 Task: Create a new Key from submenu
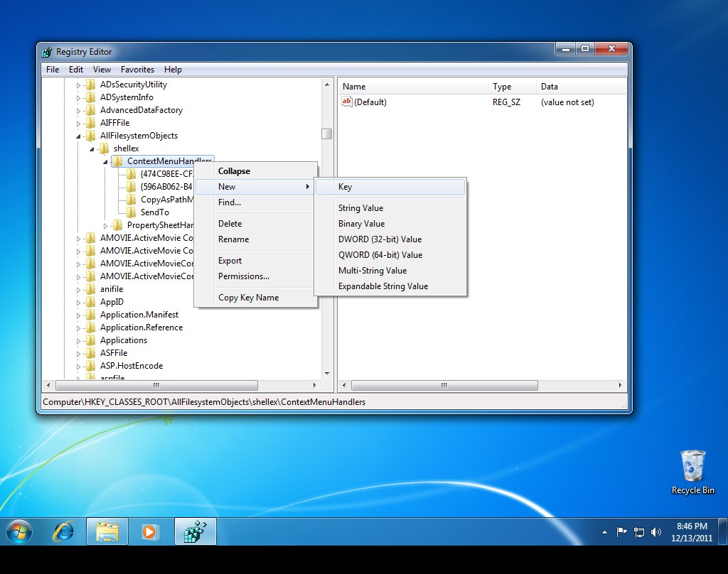pos(390,187)
